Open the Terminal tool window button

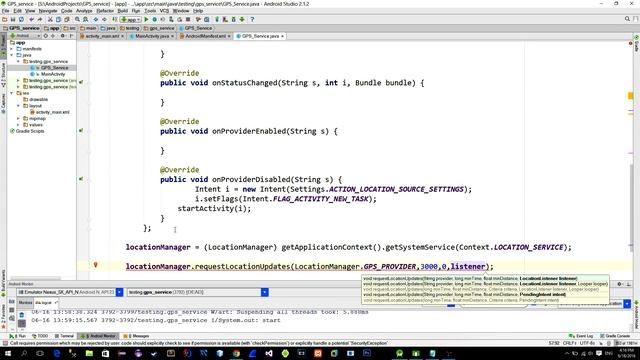tap(64, 336)
